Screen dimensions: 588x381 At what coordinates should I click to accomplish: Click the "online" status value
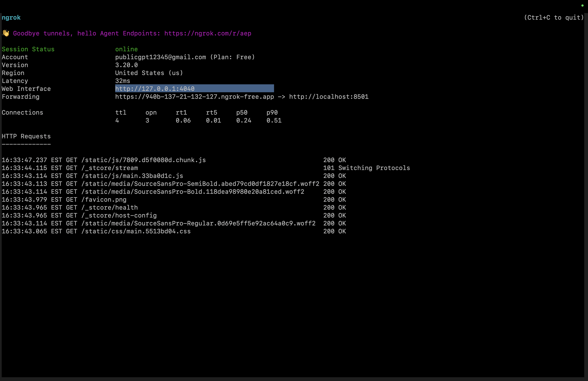[x=127, y=49]
